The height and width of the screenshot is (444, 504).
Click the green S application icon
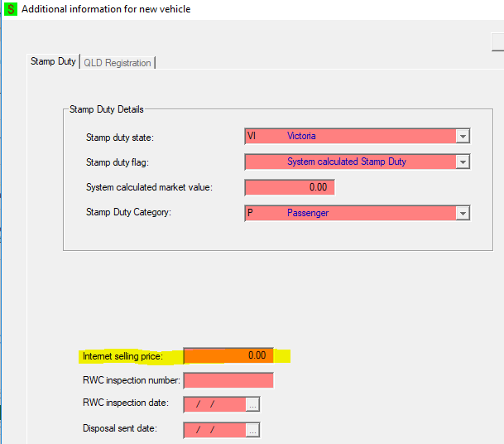(10, 9)
